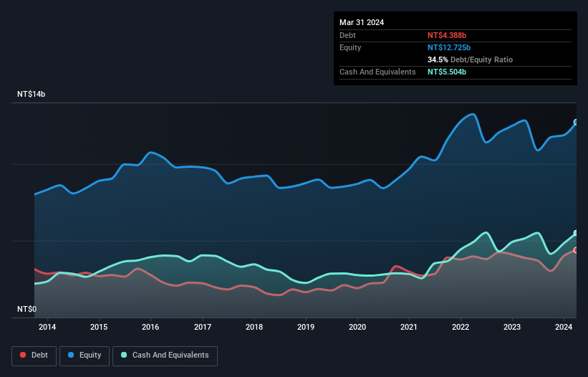Click Cash And Equivalents tooltip label
The height and width of the screenshot is (377, 588).
[377, 72]
